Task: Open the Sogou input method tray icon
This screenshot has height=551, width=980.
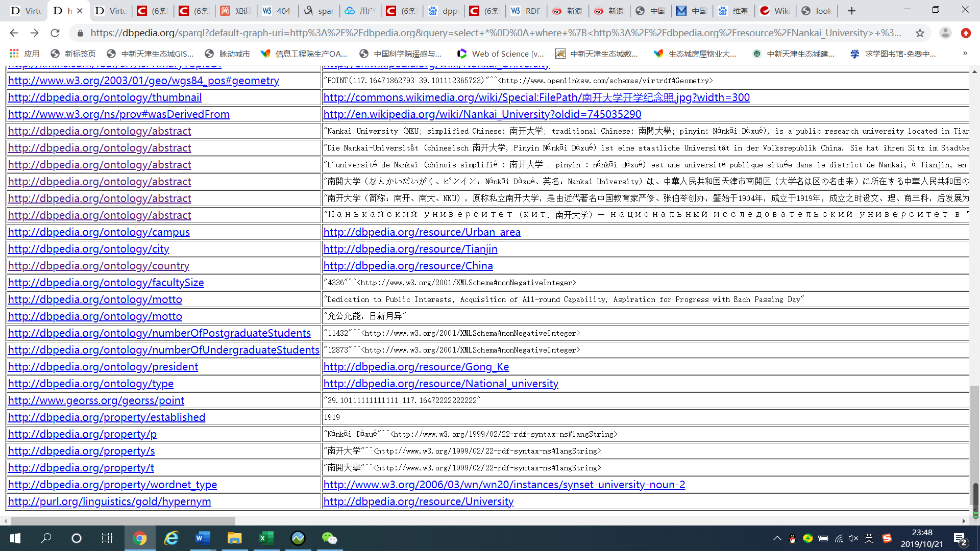Action: 887,538
